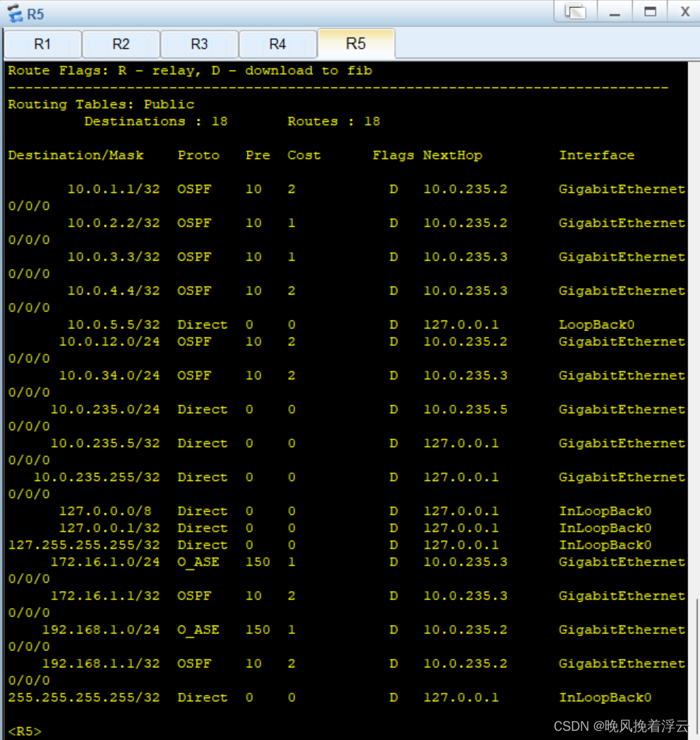Screen dimensions: 700x740
Task: Click the <R5> command prompt
Action: point(25,731)
